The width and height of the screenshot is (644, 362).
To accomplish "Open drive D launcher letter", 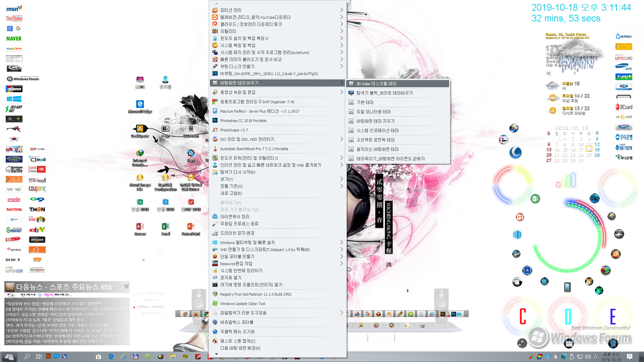I will coord(568,316).
